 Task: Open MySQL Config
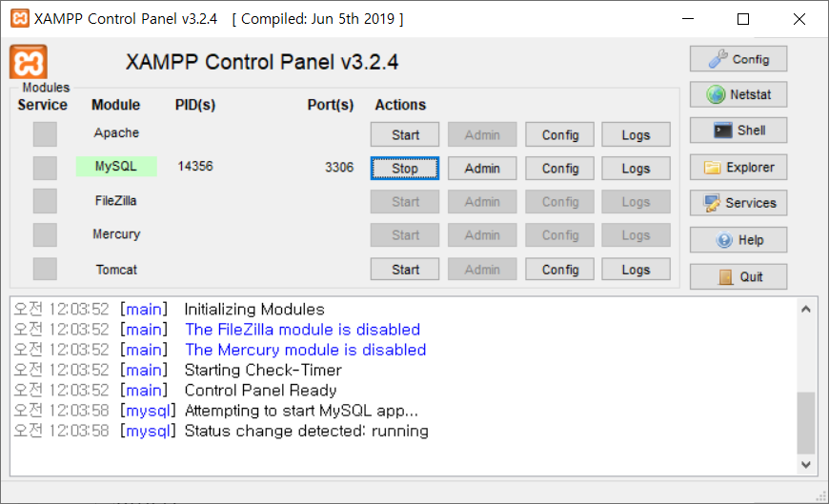(x=560, y=169)
